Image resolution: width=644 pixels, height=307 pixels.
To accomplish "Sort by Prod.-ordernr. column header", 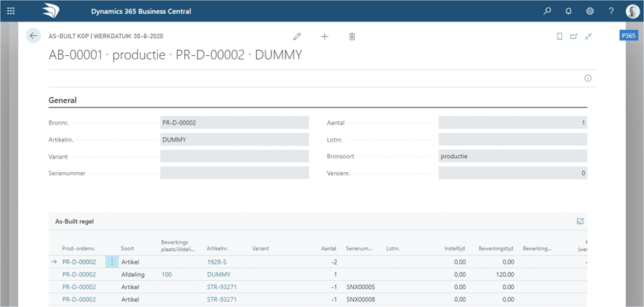I will (79, 248).
